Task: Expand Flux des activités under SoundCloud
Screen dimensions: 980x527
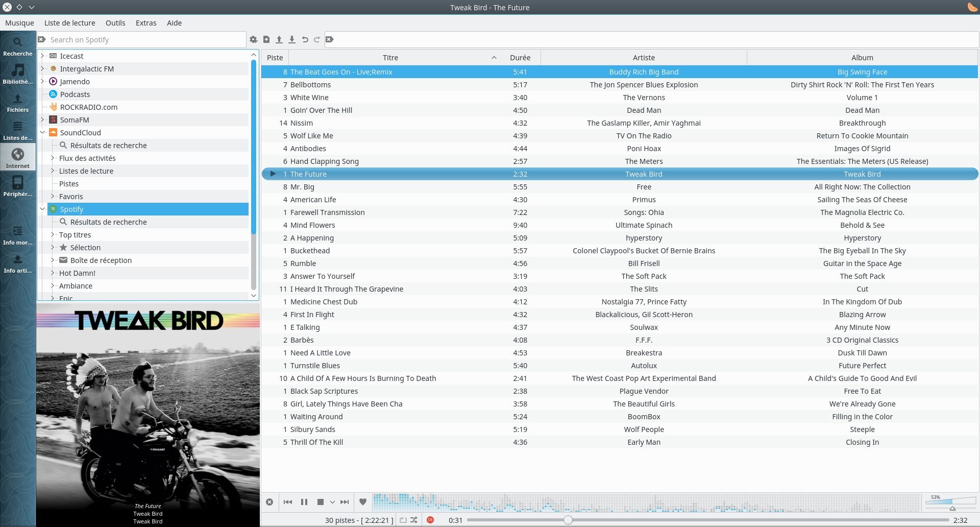Action: [x=53, y=158]
